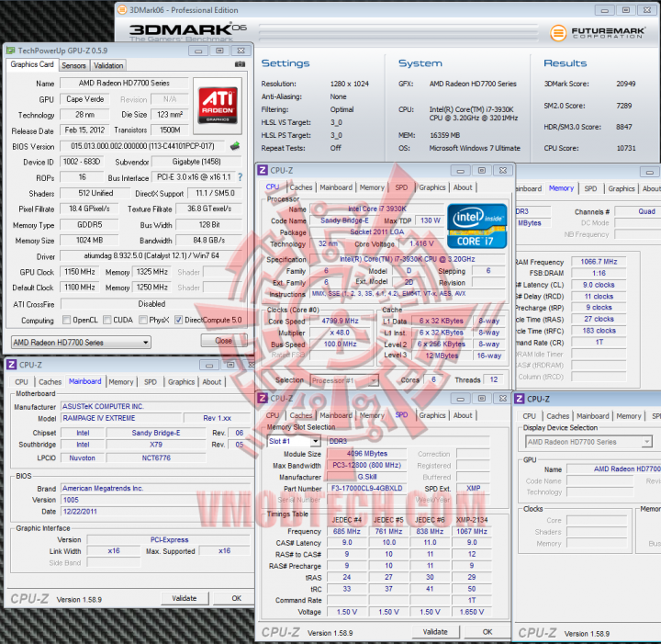This screenshot has width=661, height=644.
Task: Click the ATI Radeon logo in GPU-Z
Action: tap(218, 106)
